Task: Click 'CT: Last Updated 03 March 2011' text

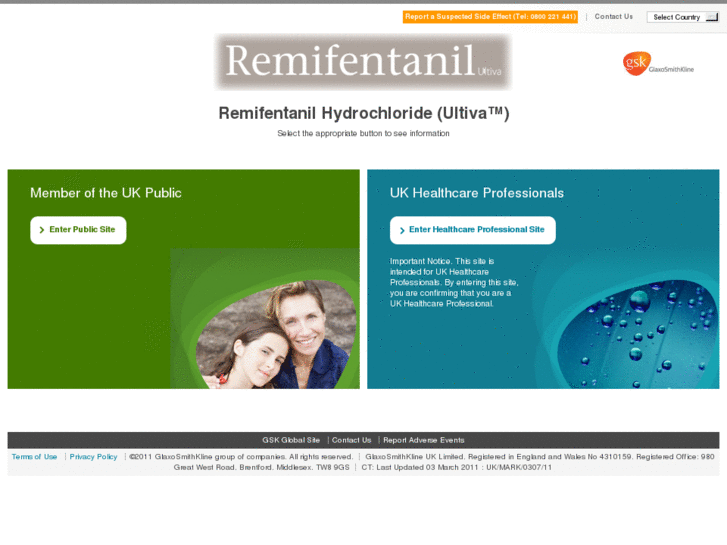Action: [x=419, y=468]
